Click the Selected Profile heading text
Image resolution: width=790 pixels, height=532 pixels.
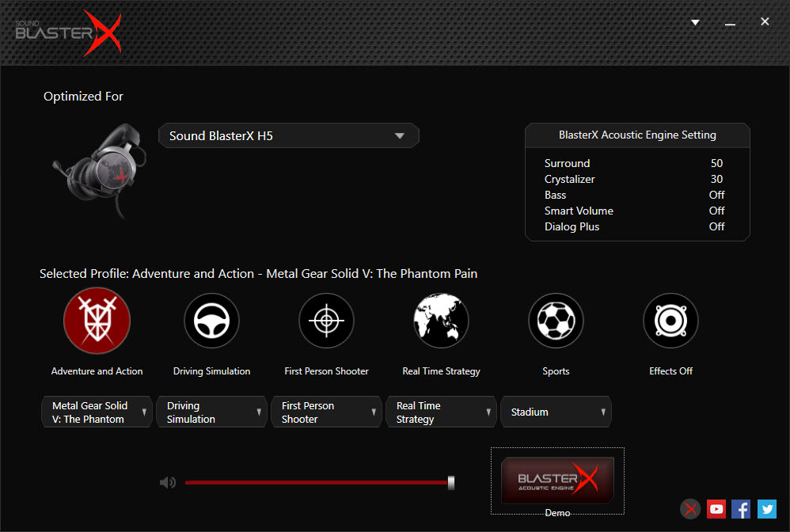click(259, 274)
